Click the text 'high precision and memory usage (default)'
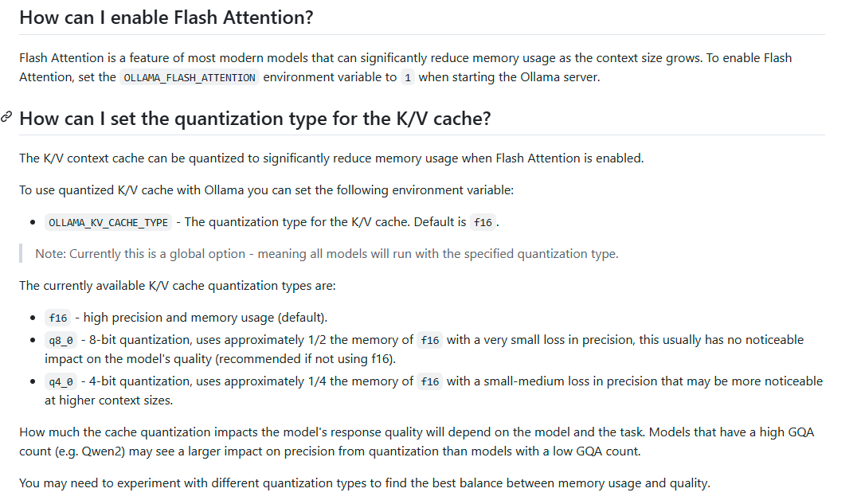The image size is (861, 504). coord(205,318)
